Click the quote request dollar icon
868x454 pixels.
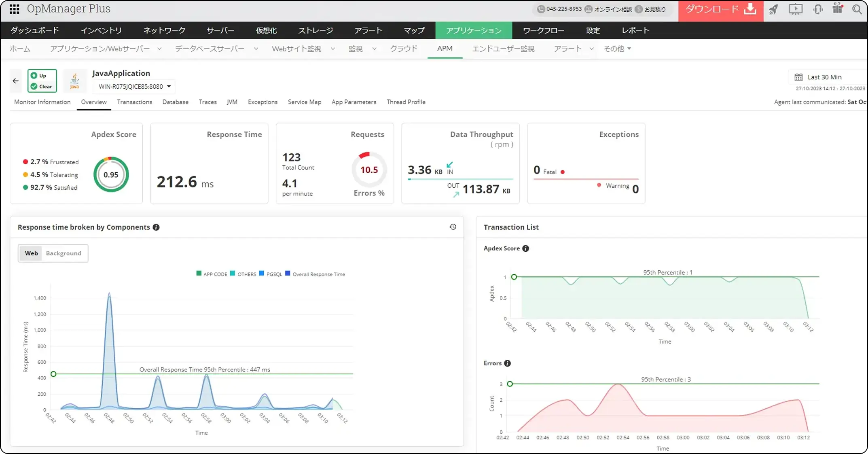pyautogui.click(x=639, y=9)
